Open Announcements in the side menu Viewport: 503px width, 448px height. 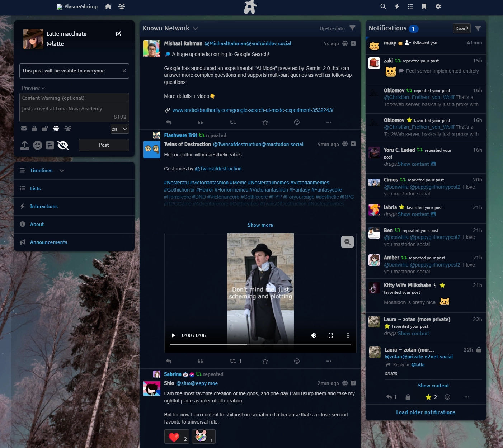48,242
